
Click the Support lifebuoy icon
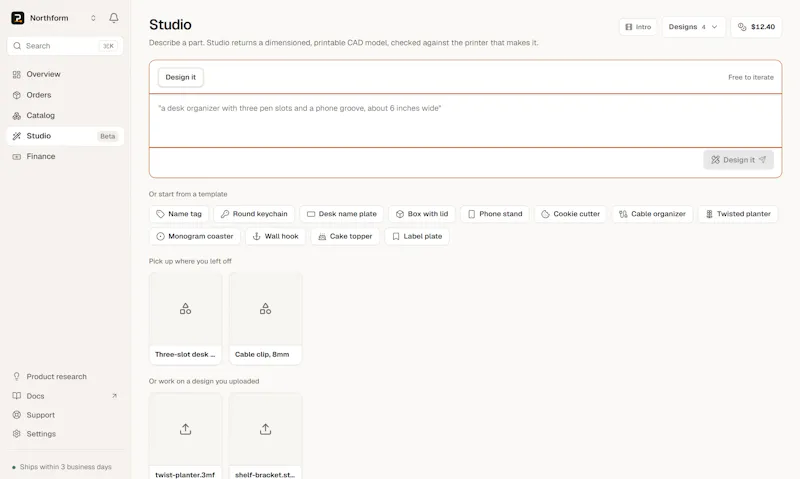tap(17, 415)
